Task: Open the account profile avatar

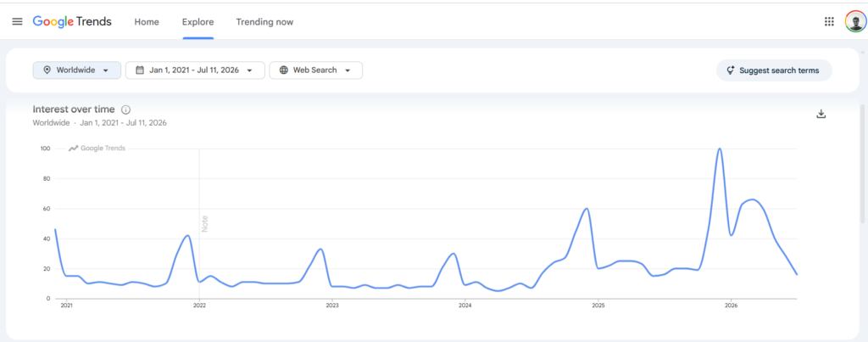Action: (x=855, y=21)
